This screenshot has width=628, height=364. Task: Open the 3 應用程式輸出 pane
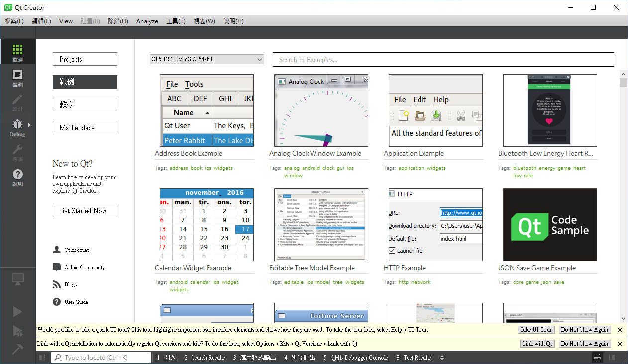point(254,358)
